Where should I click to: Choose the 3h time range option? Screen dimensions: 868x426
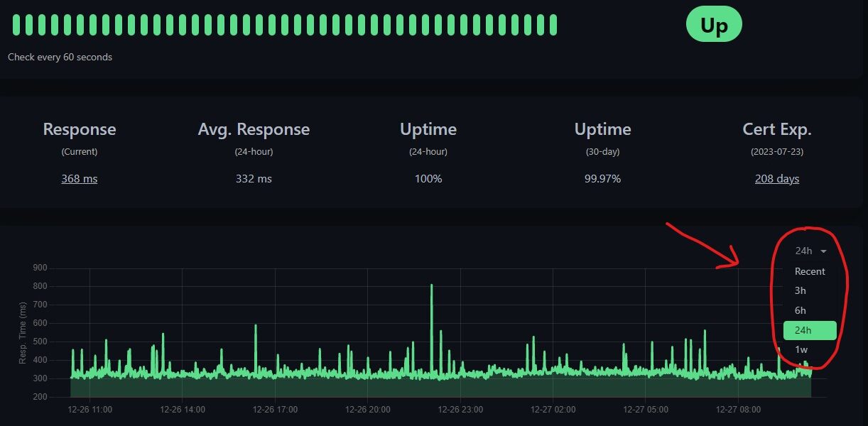801,290
